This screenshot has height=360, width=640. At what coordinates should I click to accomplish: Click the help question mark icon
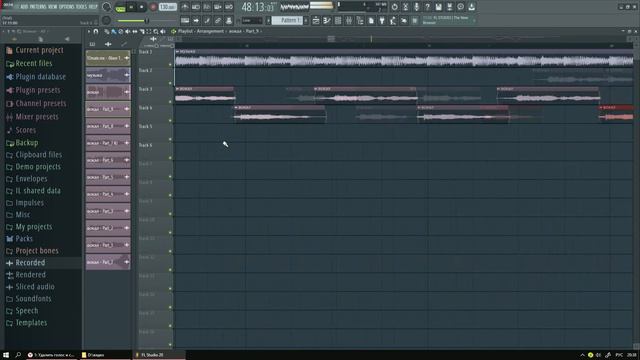click(x=427, y=7)
